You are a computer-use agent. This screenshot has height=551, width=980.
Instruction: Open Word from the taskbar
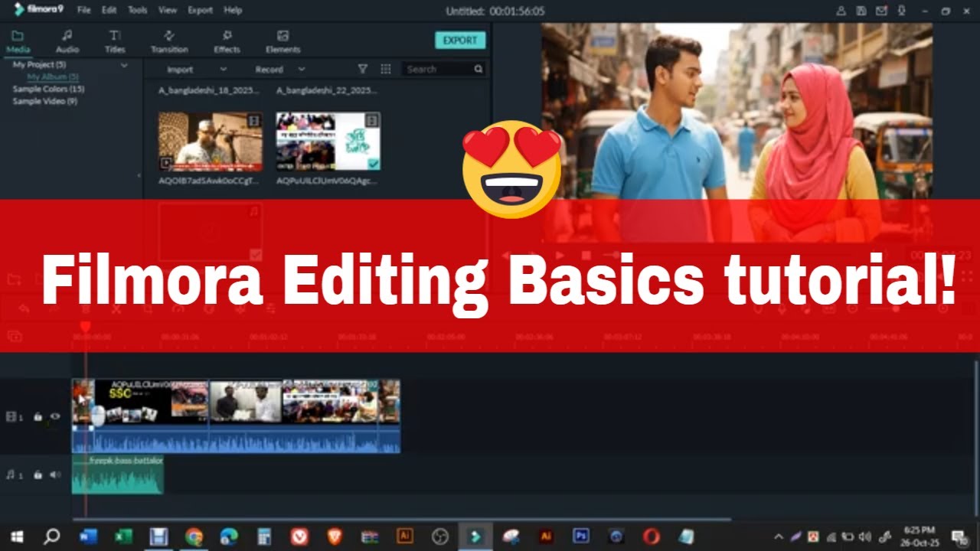88,536
